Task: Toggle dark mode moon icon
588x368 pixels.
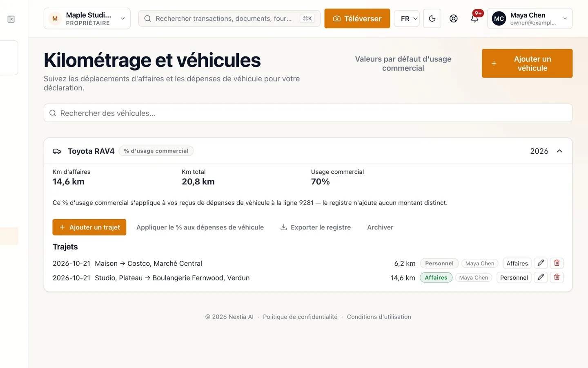Action: (x=432, y=19)
